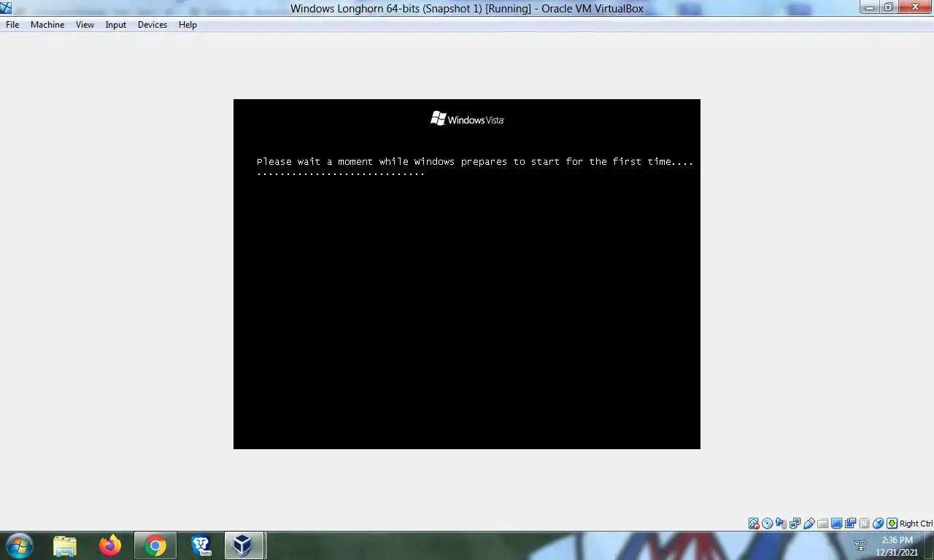Open the Devices menu
Image resolution: width=934 pixels, height=560 pixels.
coord(153,25)
